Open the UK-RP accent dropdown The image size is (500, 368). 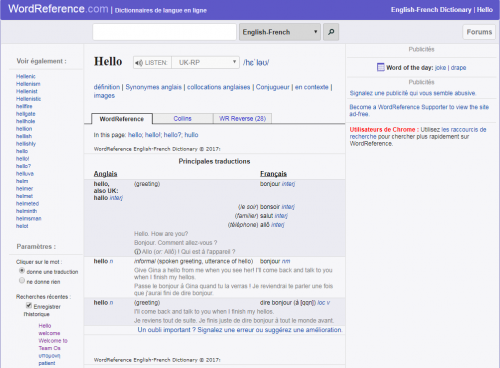point(205,63)
